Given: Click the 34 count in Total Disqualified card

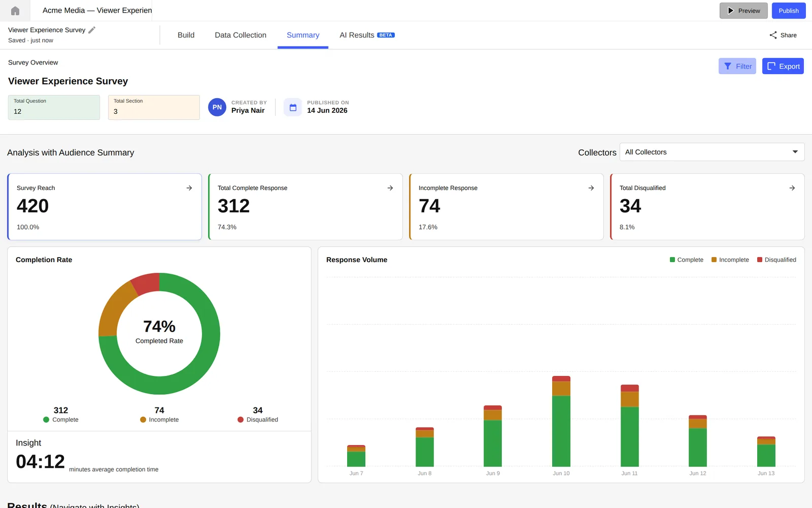Looking at the screenshot, I should click(630, 206).
